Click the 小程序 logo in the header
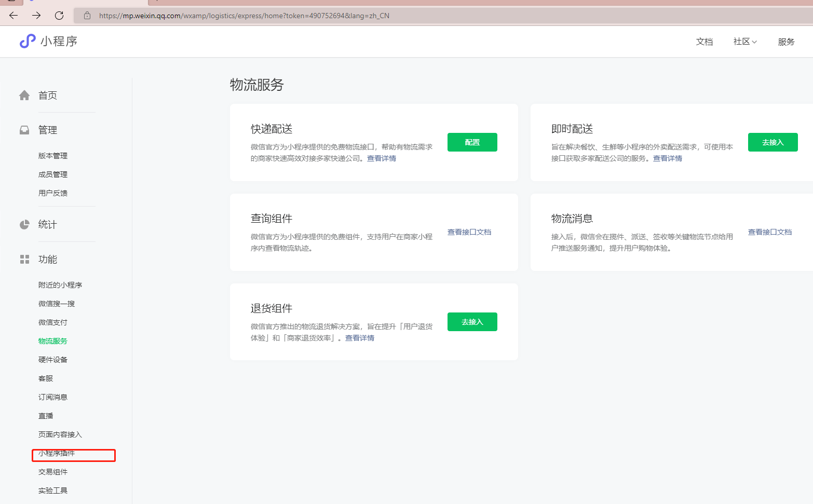This screenshot has height=504, width=813. [48, 41]
